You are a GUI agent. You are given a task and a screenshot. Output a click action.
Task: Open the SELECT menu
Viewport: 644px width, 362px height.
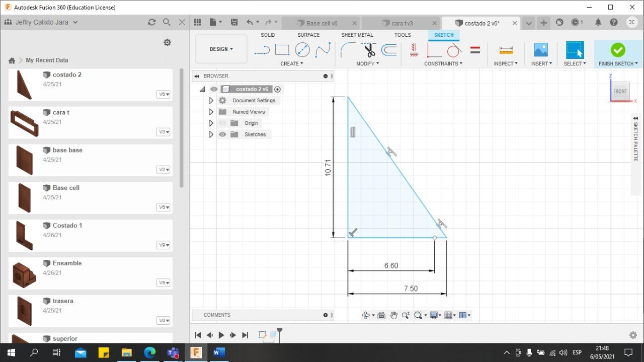pos(575,63)
